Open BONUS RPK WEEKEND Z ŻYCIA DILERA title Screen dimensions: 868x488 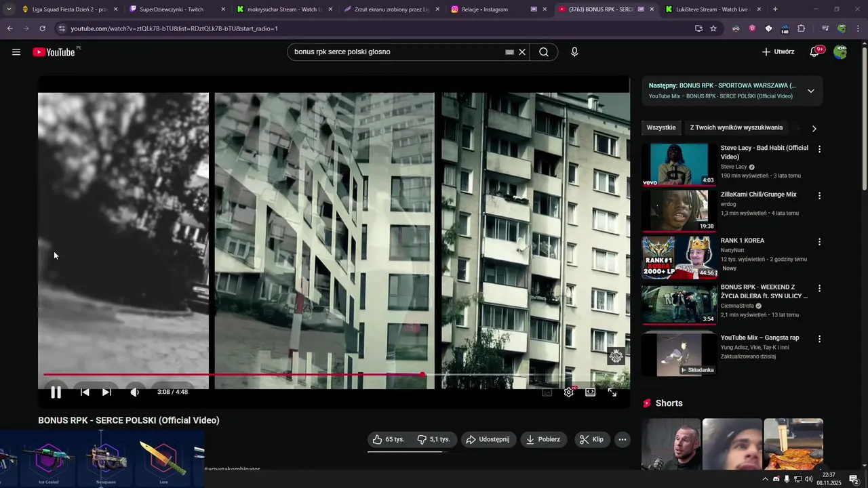(764, 291)
